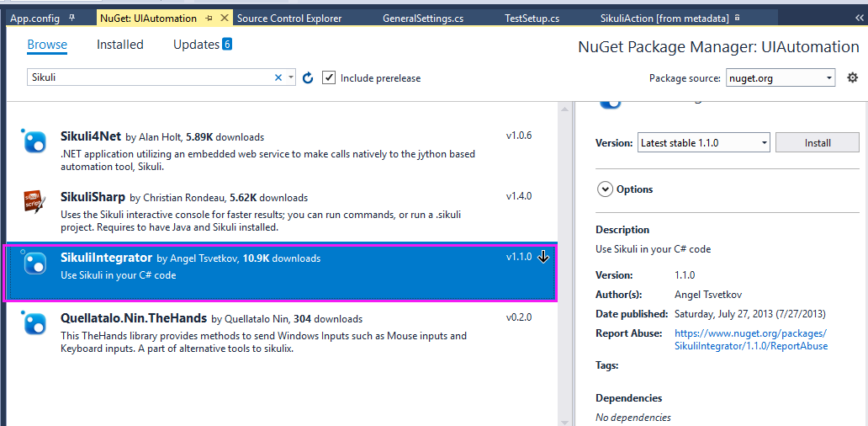This screenshot has height=426, width=868.
Task: Click the Quellatalo.Nin.TheHands package icon
Action: click(x=34, y=324)
